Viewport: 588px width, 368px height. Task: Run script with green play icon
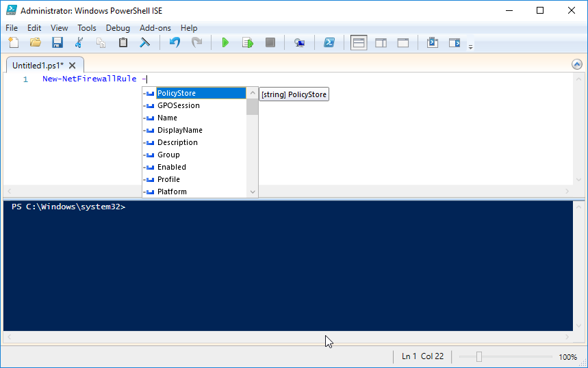click(225, 42)
